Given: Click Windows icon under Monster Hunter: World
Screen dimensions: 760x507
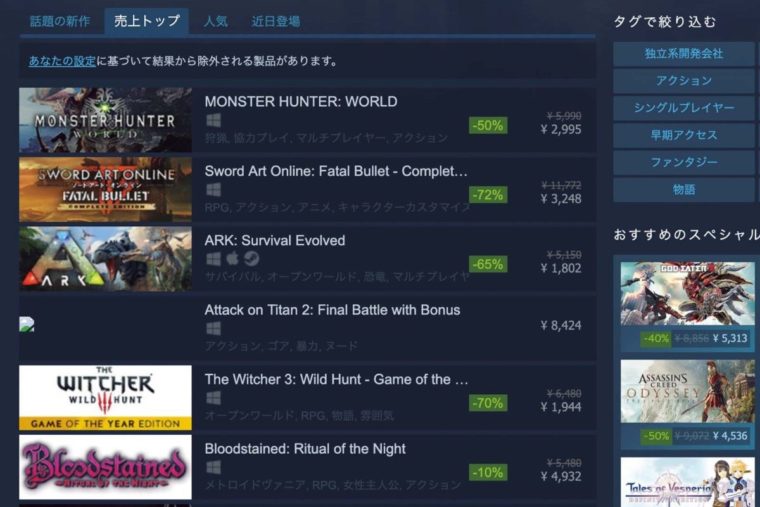Looking at the screenshot, I should pyautogui.click(x=213, y=120).
